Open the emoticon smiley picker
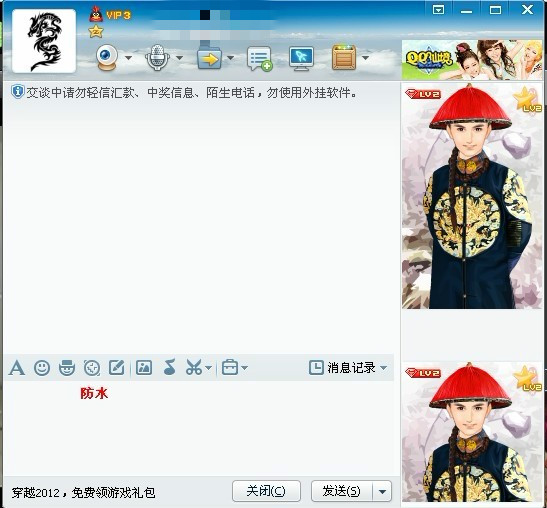The image size is (547, 508). click(42, 368)
